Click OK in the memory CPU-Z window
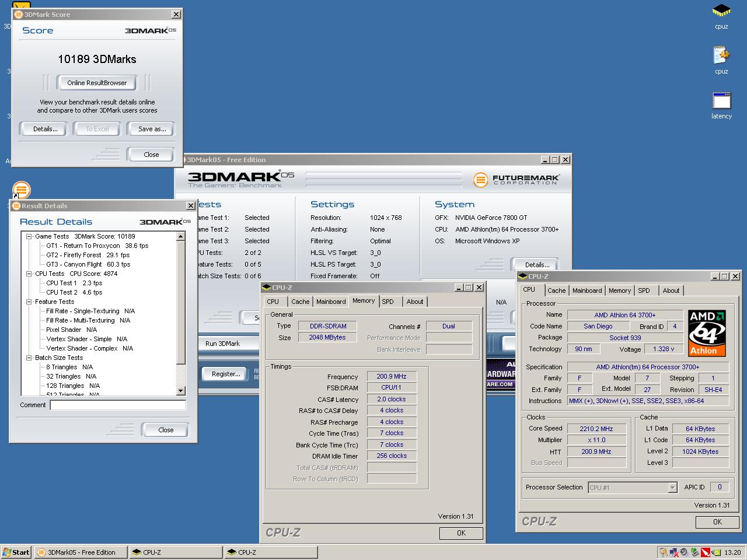 [461, 533]
